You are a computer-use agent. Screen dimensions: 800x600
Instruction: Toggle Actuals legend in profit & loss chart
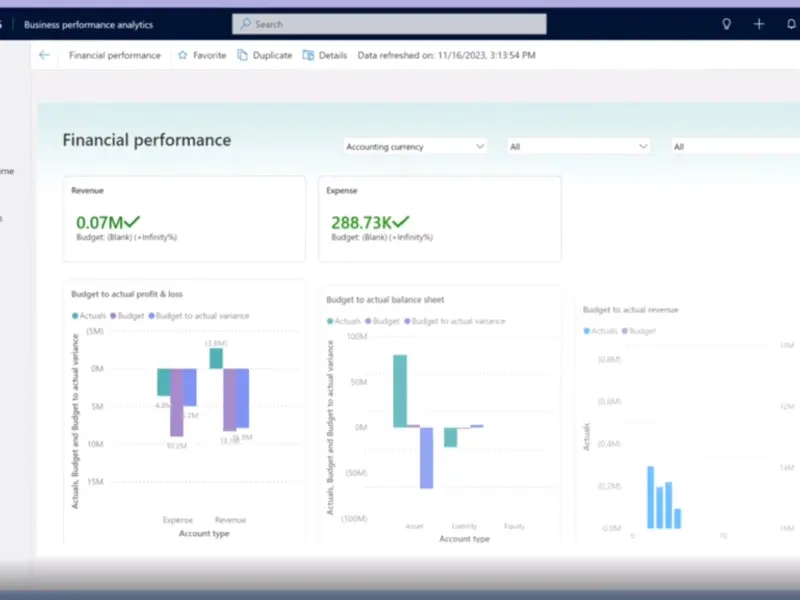pyautogui.click(x=89, y=315)
